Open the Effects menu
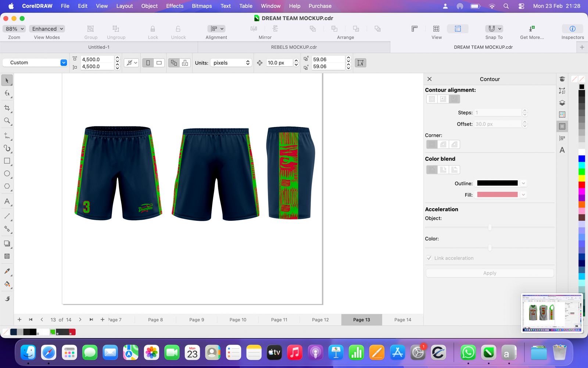588x368 pixels. coord(175,6)
